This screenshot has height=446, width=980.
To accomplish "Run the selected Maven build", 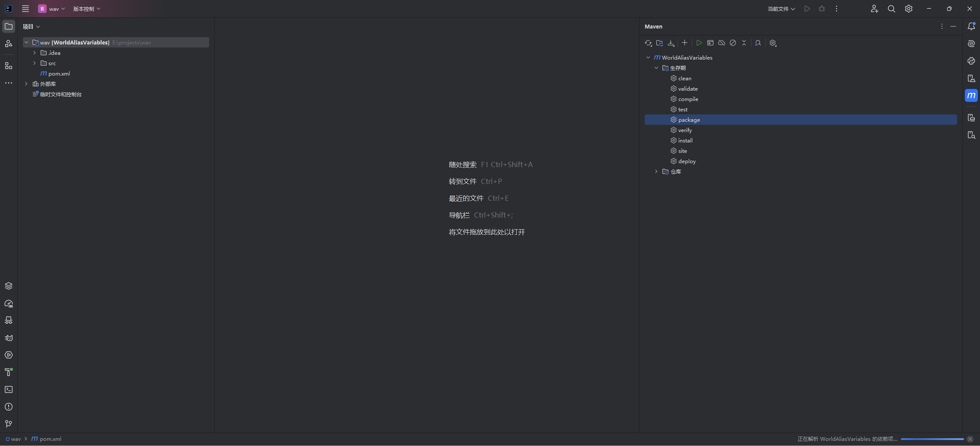I will pos(699,43).
